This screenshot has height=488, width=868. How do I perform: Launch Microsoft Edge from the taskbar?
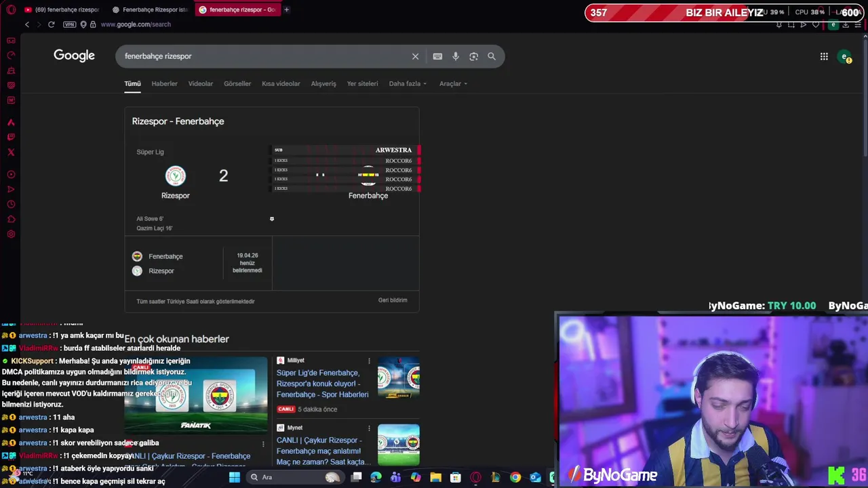(x=376, y=477)
